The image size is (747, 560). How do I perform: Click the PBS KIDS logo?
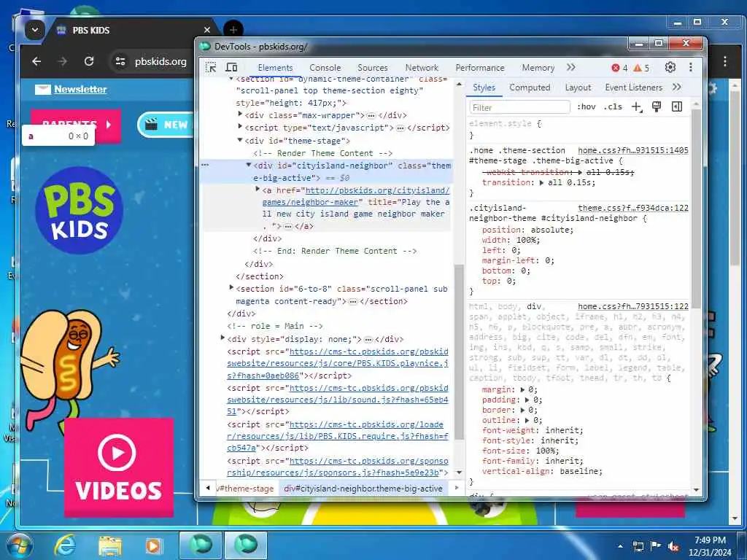[80, 210]
